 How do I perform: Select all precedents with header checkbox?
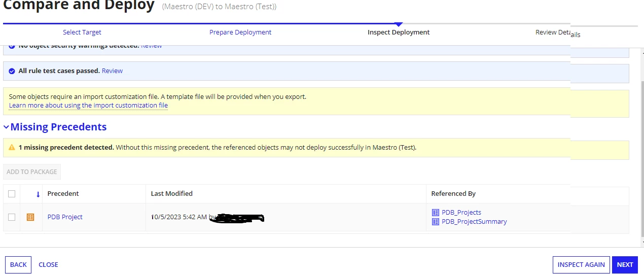tap(12, 194)
